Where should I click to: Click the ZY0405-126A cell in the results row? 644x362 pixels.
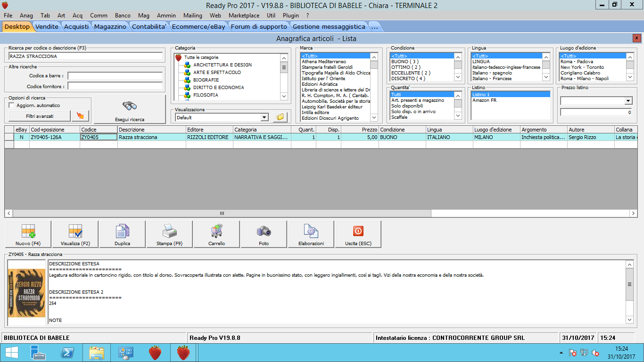(x=55, y=137)
